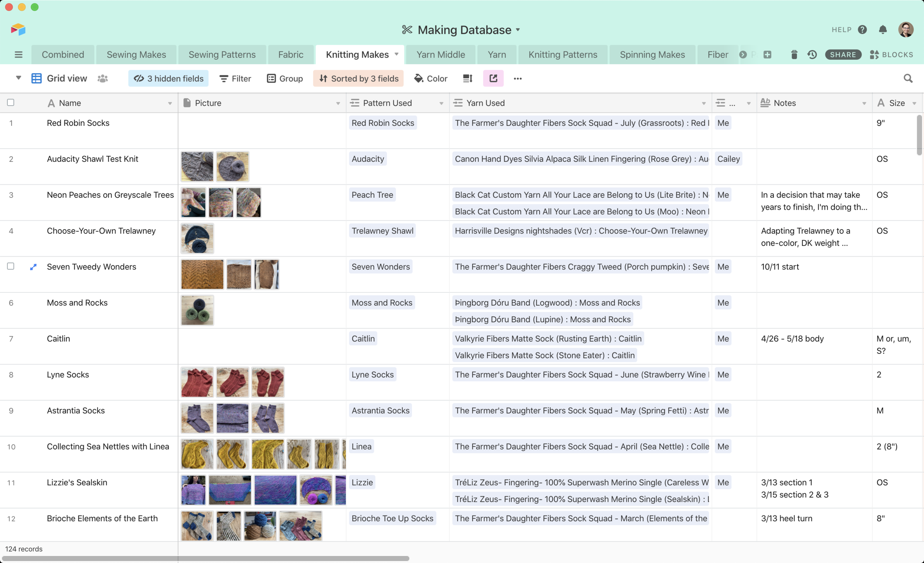The width and height of the screenshot is (924, 563).
Task: Open Name column dropdown arrow
Action: (x=170, y=103)
